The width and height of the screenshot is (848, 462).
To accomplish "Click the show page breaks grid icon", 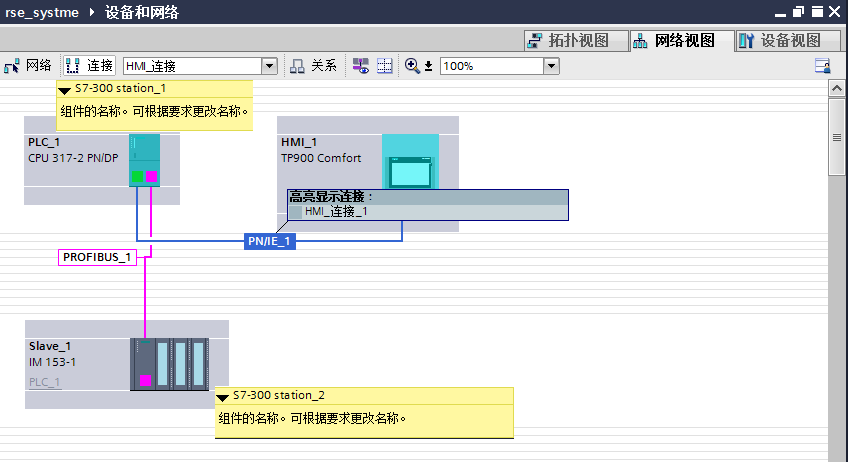I will [385, 66].
